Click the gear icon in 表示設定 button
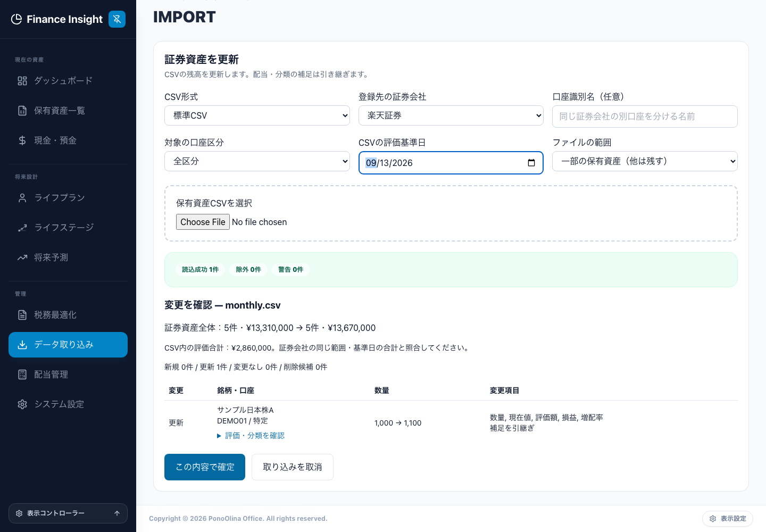The height and width of the screenshot is (532, 766). click(x=713, y=519)
